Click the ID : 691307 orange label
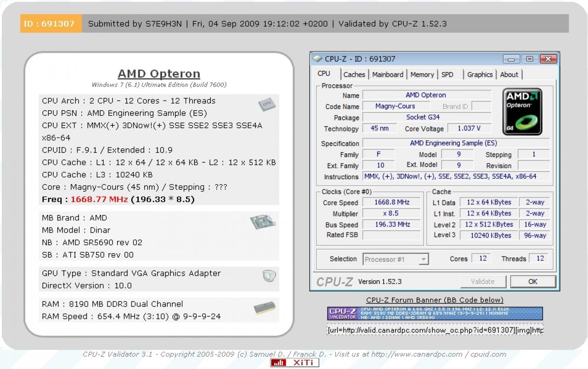Image resolution: width=588 pixels, height=369 pixels. pyautogui.click(x=51, y=23)
